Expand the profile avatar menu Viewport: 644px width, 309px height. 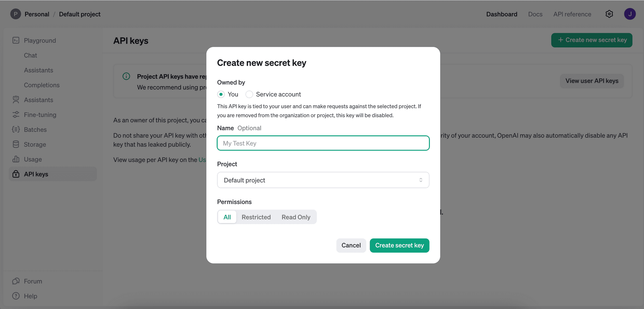click(630, 14)
